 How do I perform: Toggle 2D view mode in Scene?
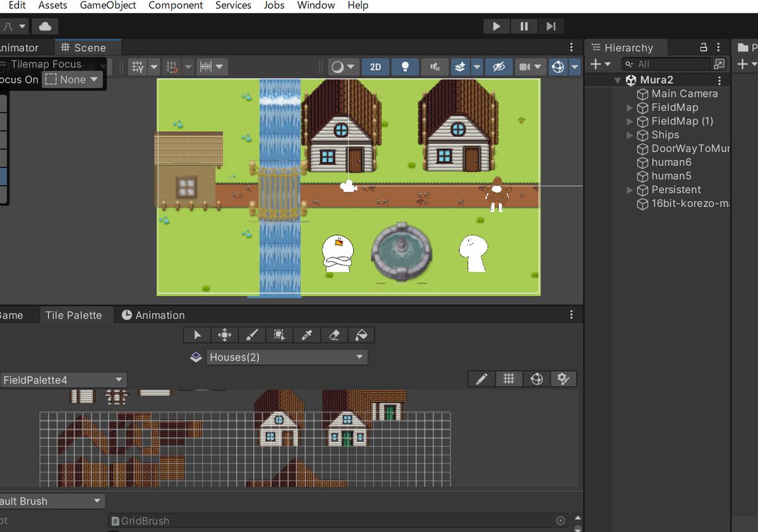click(x=376, y=66)
